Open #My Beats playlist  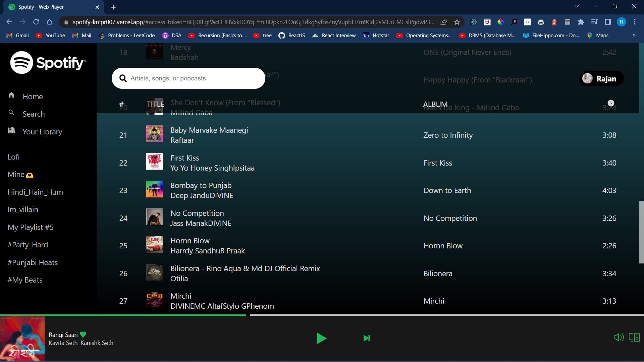(x=25, y=280)
